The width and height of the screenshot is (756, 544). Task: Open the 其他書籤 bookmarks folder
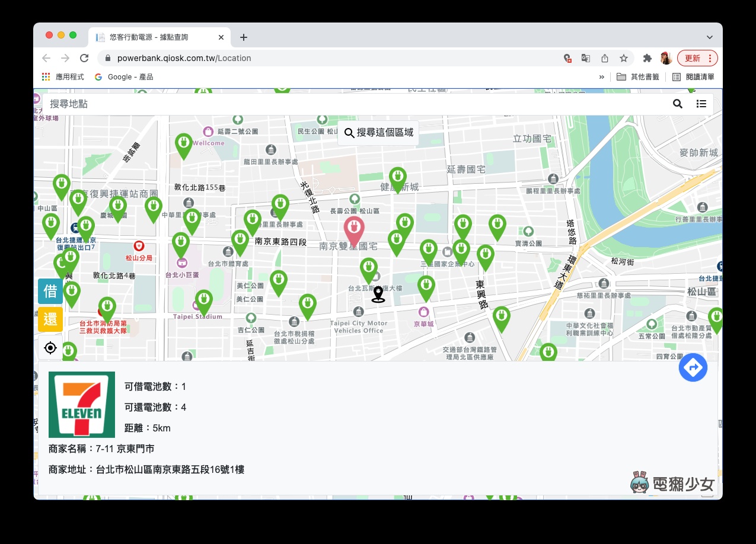coord(638,77)
